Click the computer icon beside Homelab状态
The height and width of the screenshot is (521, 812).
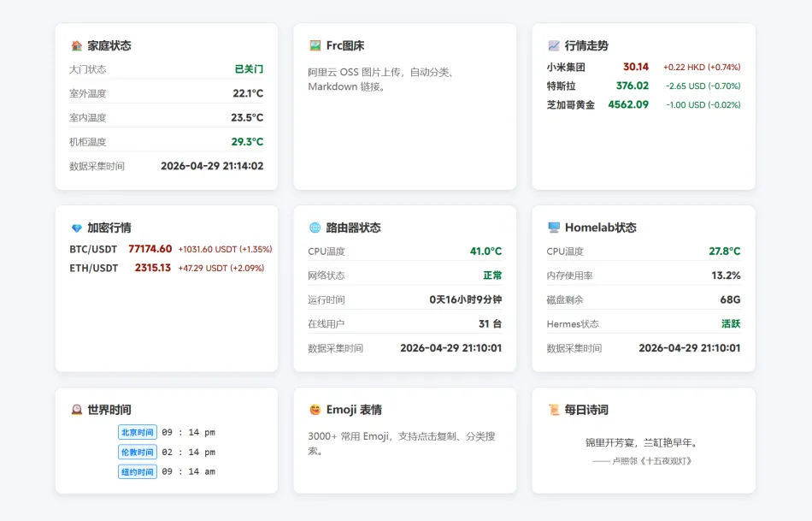[553, 228]
